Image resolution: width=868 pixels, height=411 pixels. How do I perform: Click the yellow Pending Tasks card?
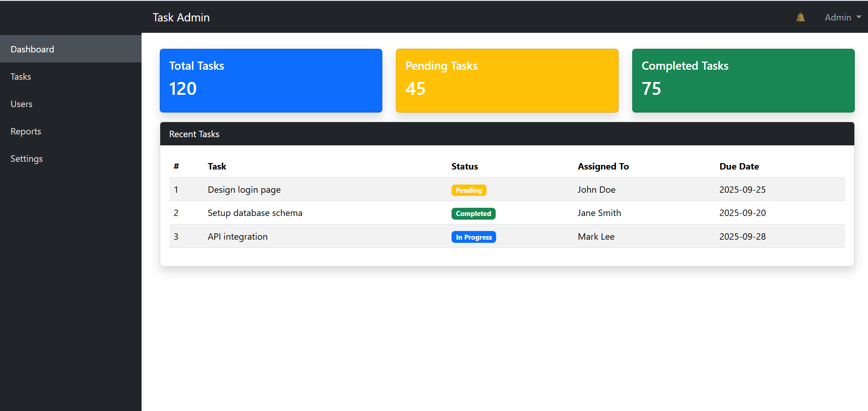click(x=507, y=81)
